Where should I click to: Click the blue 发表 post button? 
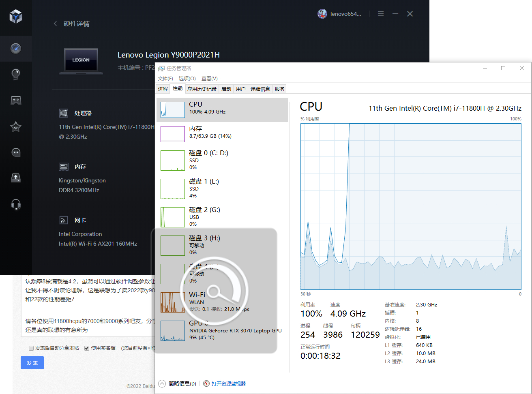point(32,363)
